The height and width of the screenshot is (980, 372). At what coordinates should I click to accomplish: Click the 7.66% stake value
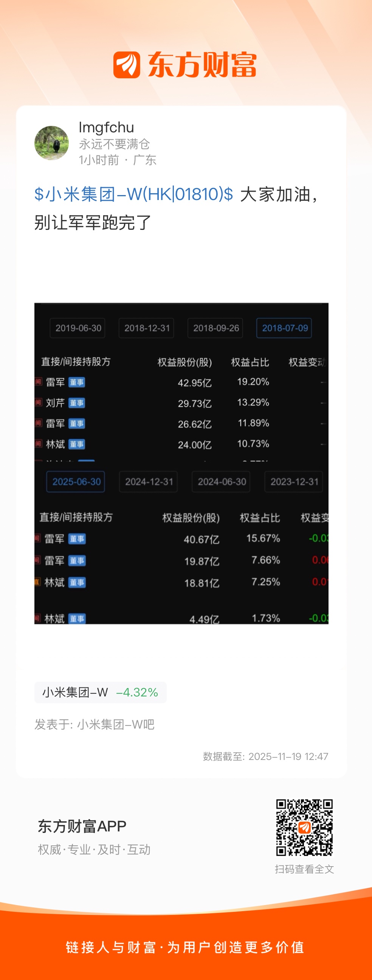[x=265, y=560]
